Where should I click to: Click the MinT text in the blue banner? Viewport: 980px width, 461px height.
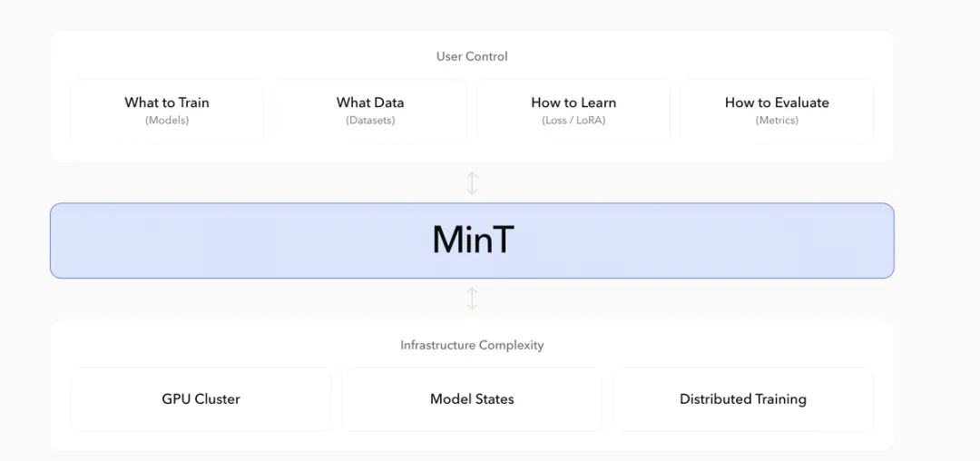point(473,240)
